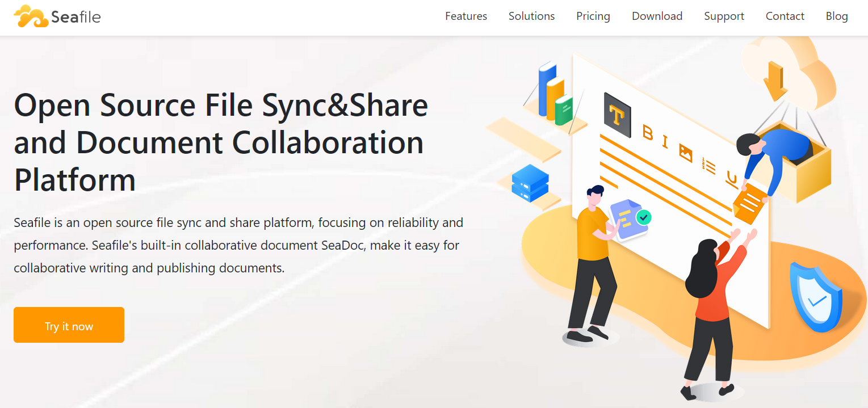Click the Seafile logo

(x=57, y=16)
